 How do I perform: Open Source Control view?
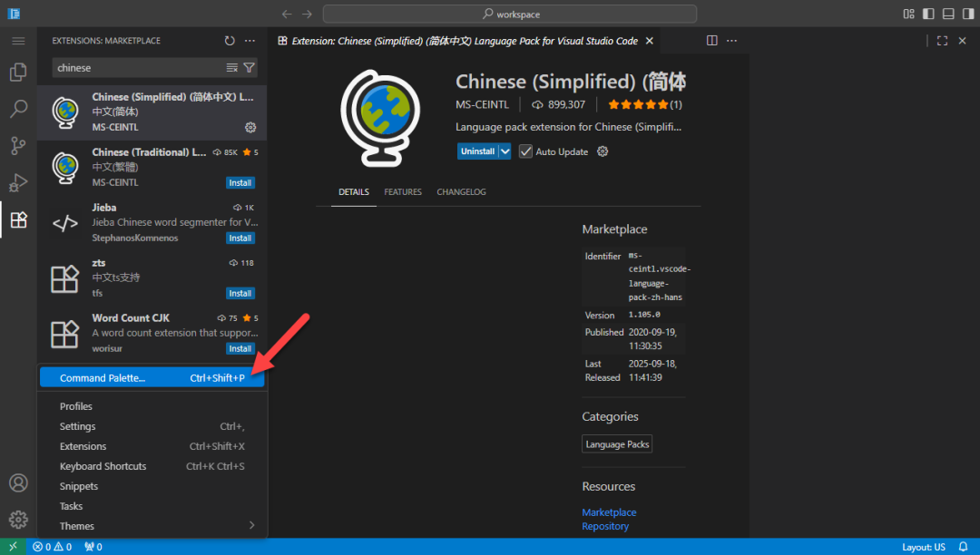point(18,146)
